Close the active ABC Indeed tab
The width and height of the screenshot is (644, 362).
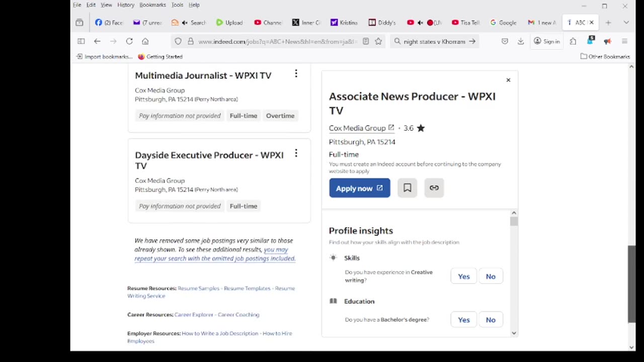(x=592, y=22)
